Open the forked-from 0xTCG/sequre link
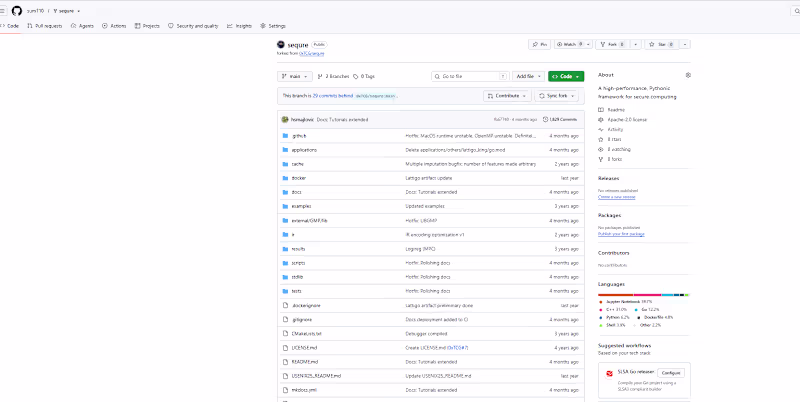This screenshot has height=402, width=800. 311,53
